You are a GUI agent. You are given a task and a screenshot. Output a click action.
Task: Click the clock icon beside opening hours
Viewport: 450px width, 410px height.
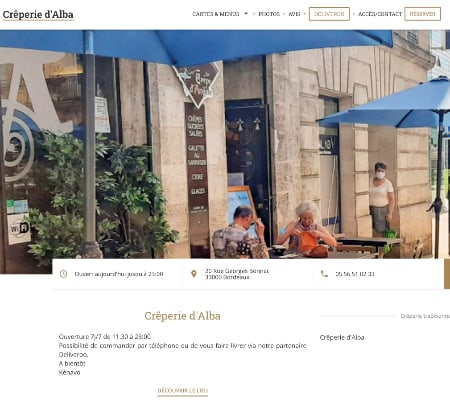[x=63, y=274]
